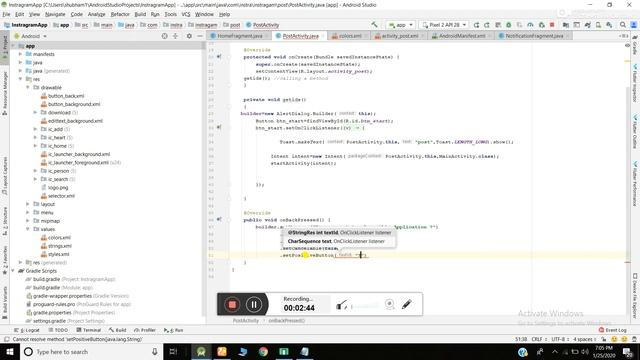Open Chrome from the Windows taskbar
Image resolution: width=640 pixels, height=360 pixels.
tap(263, 351)
